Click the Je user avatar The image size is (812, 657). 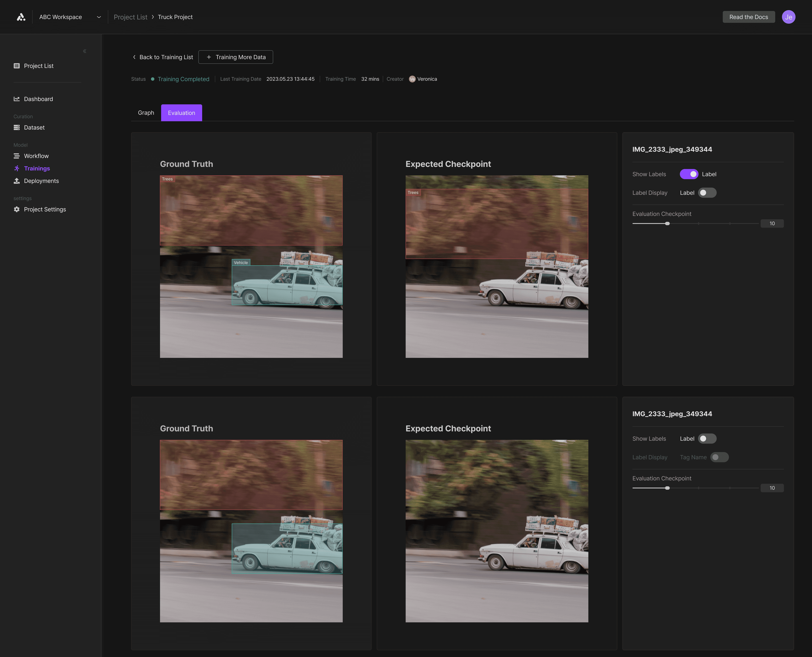coord(788,17)
